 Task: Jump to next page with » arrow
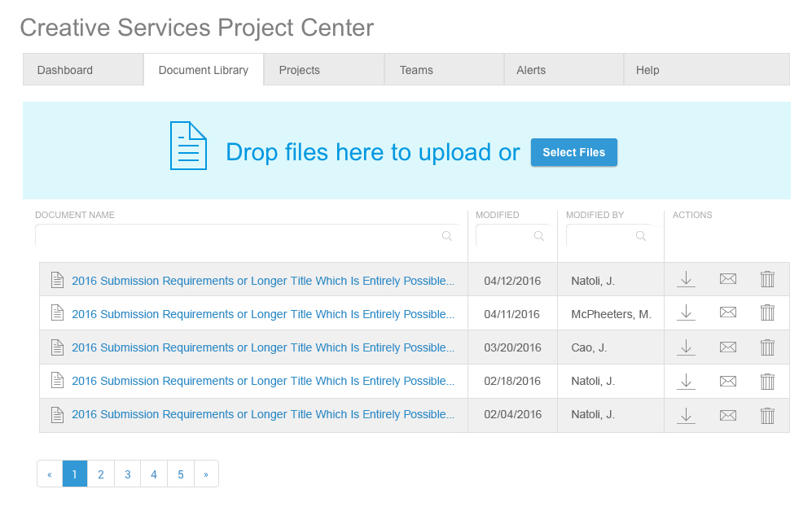(x=206, y=474)
